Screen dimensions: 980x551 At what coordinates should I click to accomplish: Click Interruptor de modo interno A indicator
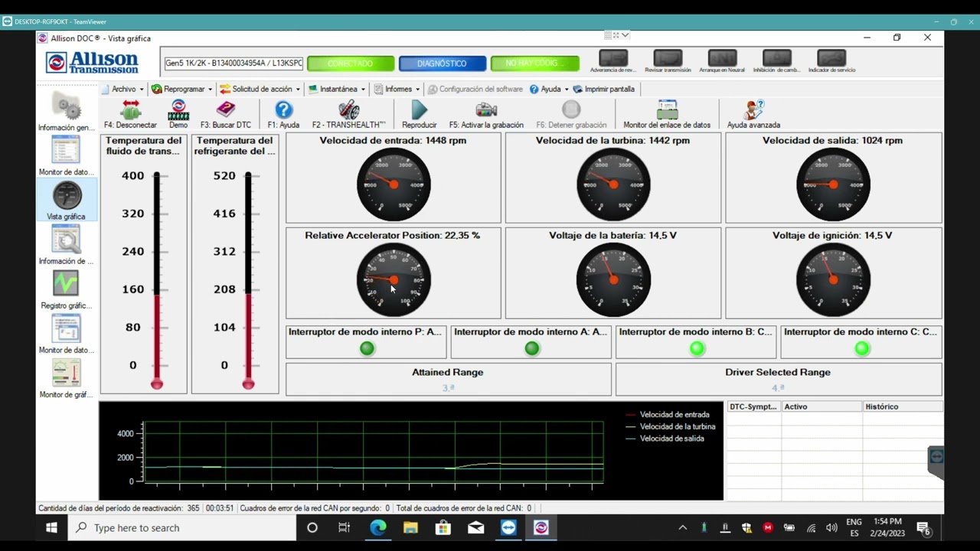coord(532,349)
